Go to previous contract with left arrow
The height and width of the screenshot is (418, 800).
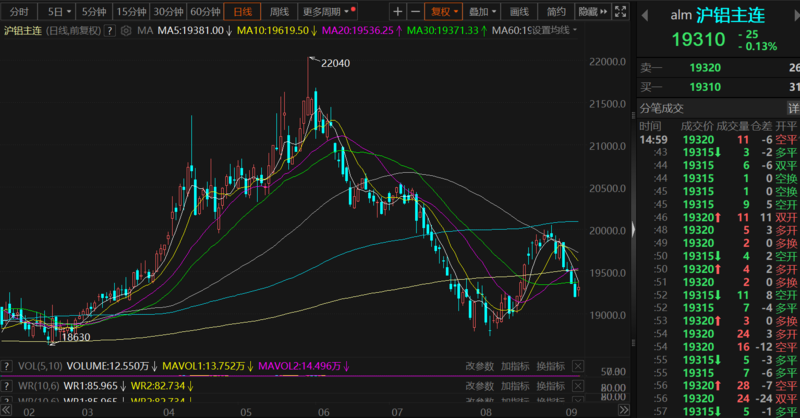point(646,16)
